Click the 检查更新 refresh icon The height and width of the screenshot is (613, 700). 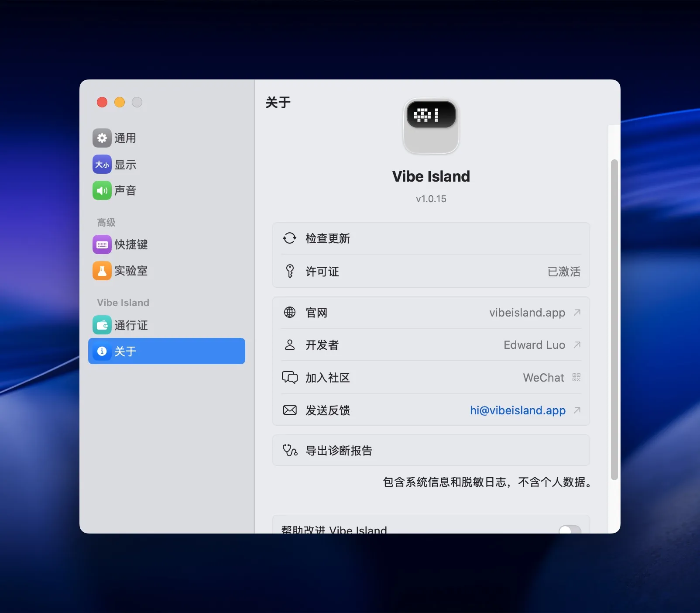290,238
